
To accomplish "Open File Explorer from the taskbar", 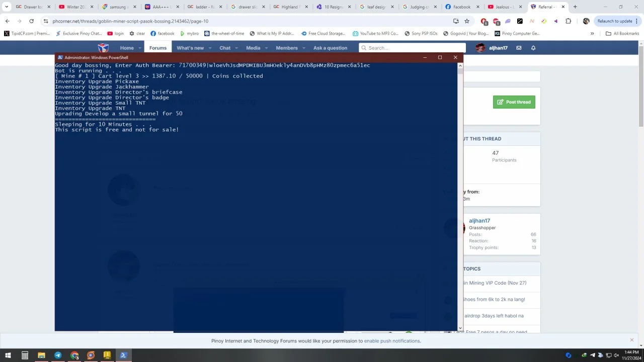I will [x=41, y=355].
